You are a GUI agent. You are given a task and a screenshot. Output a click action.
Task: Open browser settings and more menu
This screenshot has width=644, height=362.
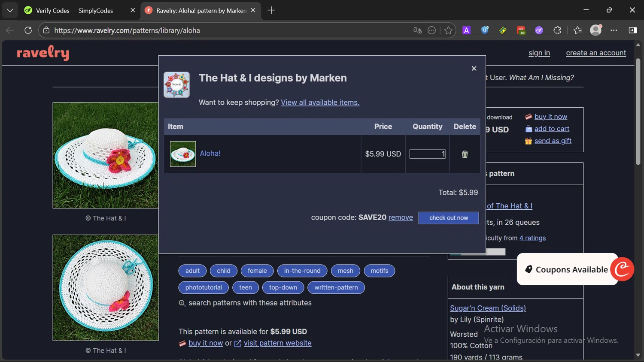[614, 30]
